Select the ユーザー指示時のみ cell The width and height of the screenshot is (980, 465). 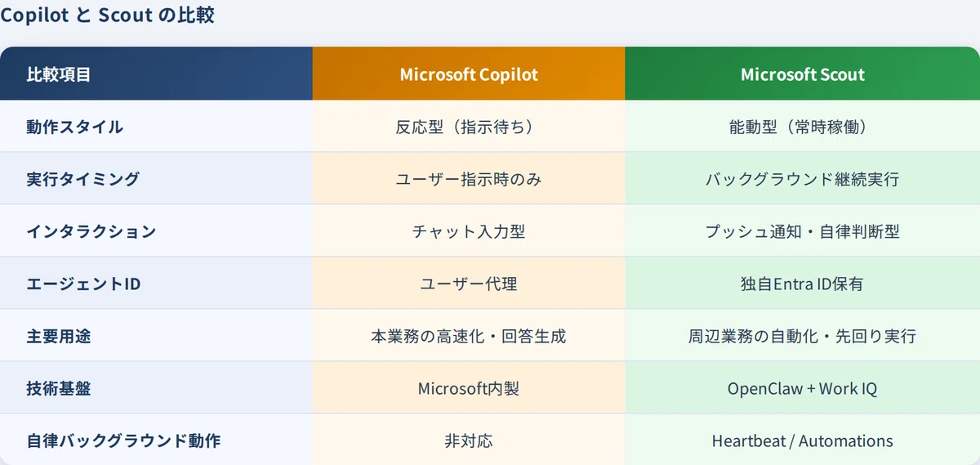pos(469,178)
